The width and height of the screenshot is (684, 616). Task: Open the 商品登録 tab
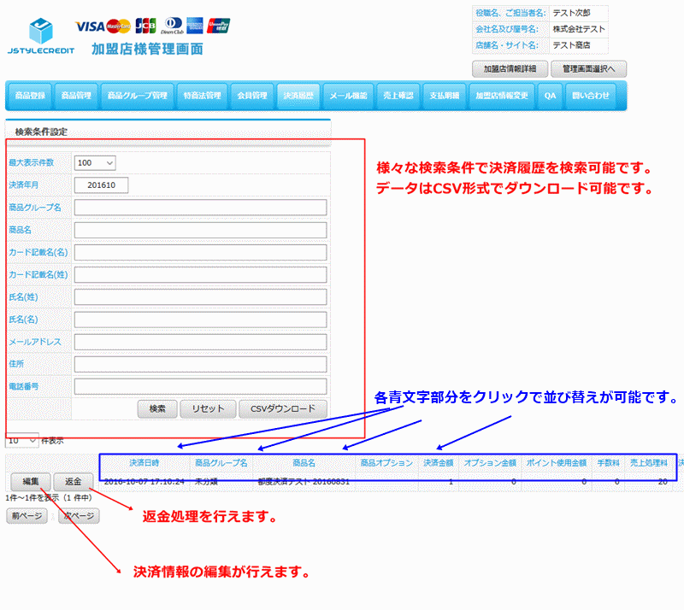[x=30, y=96]
